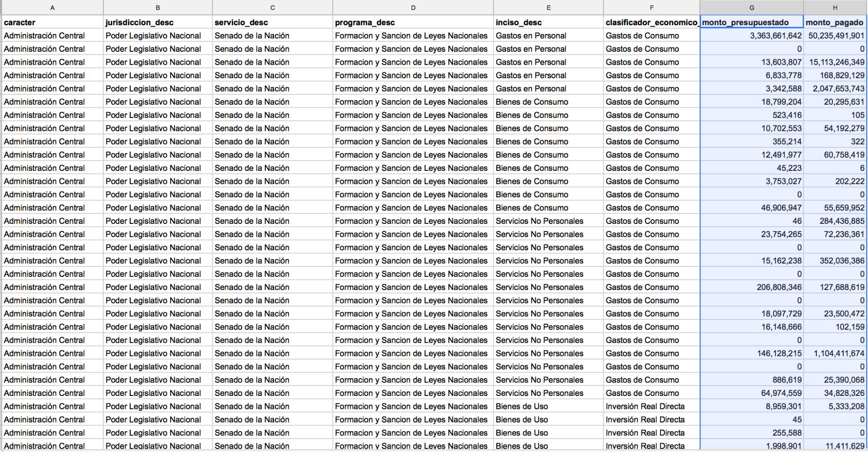The image size is (868, 452).
Task: Click the 'monto_pagado' header cell
Action: tap(835, 22)
